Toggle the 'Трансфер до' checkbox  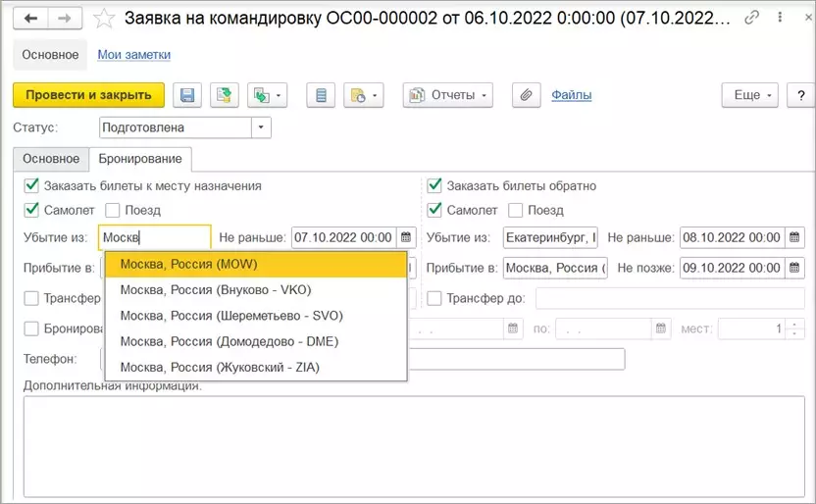(434, 298)
